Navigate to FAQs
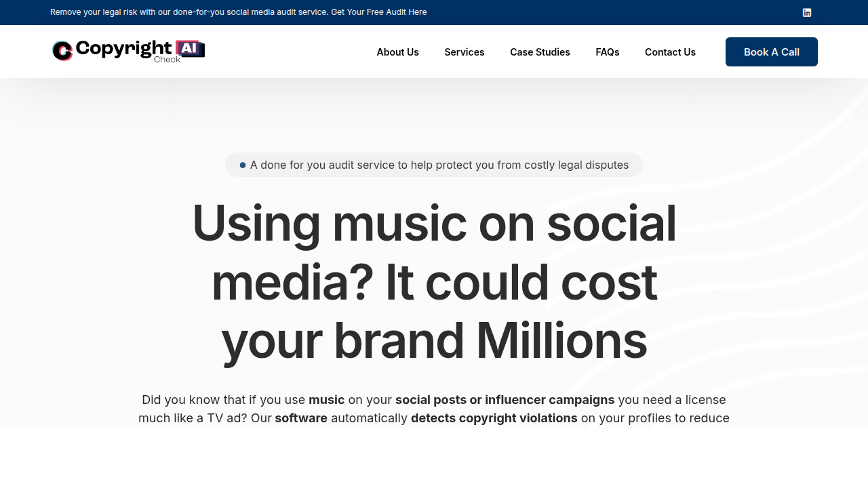 tap(607, 52)
